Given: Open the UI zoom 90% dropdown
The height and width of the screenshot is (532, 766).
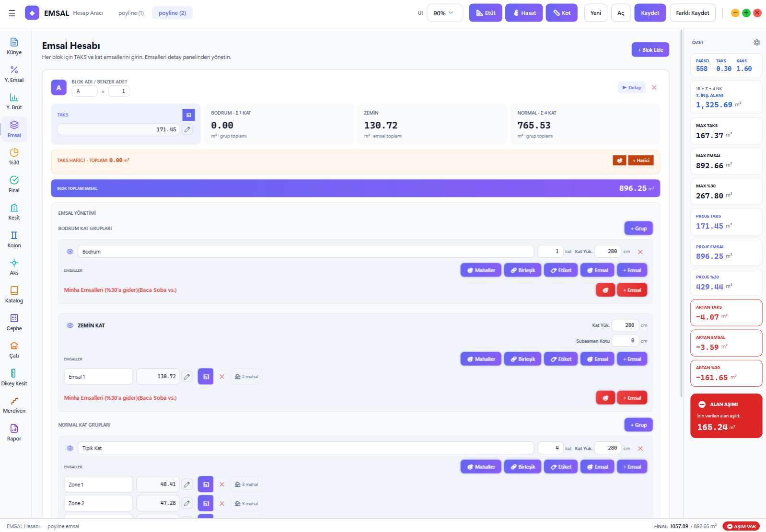Looking at the screenshot, I should (x=444, y=13).
